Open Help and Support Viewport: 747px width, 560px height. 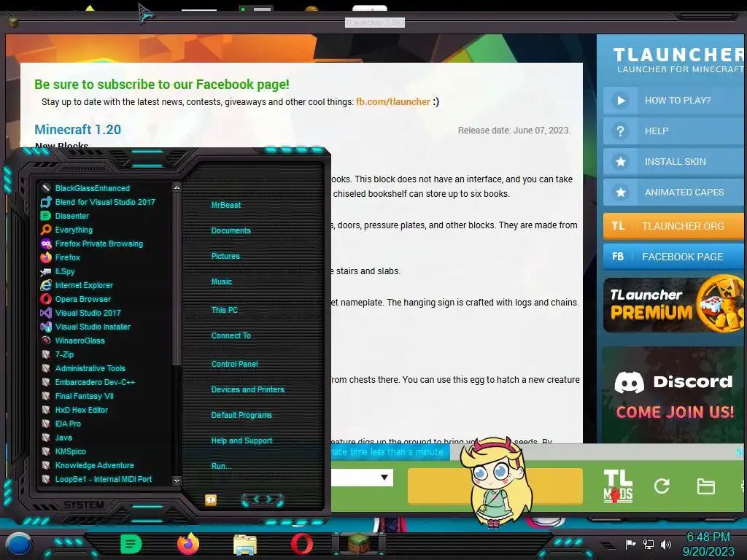[x=241, y=440]
